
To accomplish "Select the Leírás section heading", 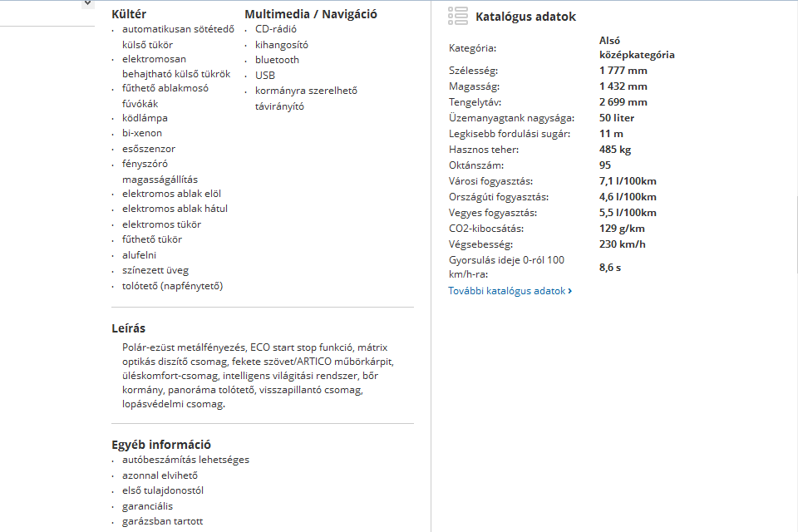I will (129, 328).
